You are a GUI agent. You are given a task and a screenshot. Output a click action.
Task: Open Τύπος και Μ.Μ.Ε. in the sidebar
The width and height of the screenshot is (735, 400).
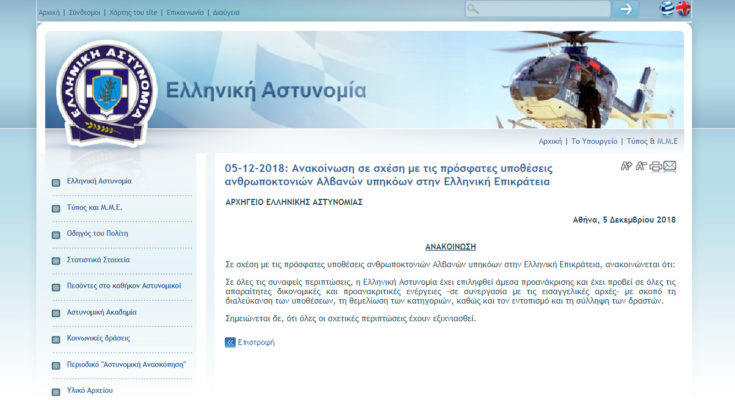click(x=95, y=207)
